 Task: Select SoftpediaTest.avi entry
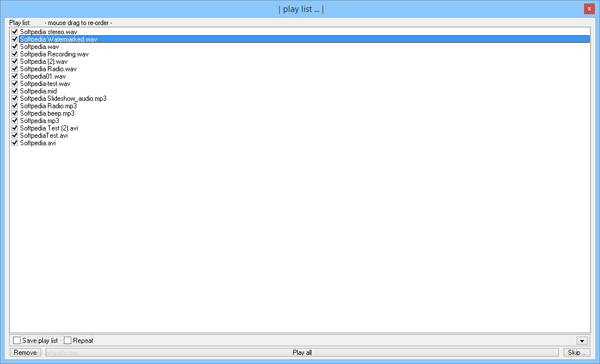pos(43,136)
